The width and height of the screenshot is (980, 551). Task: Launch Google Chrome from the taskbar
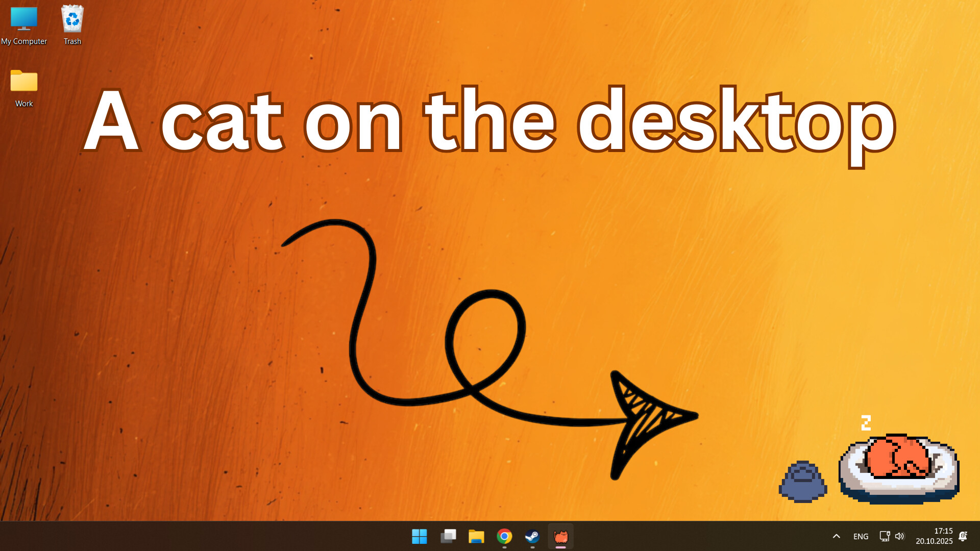[504, 536]
